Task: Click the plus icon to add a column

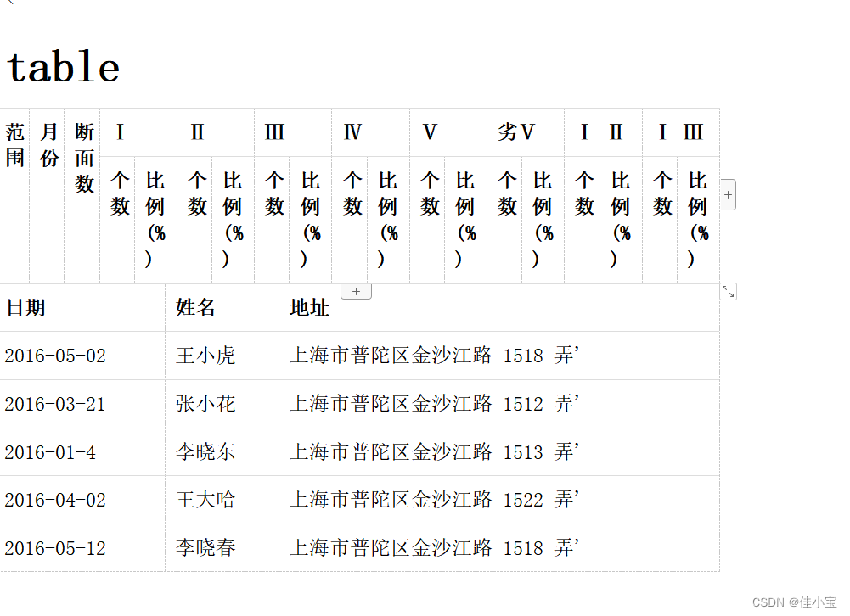Action: click(728, 194)
